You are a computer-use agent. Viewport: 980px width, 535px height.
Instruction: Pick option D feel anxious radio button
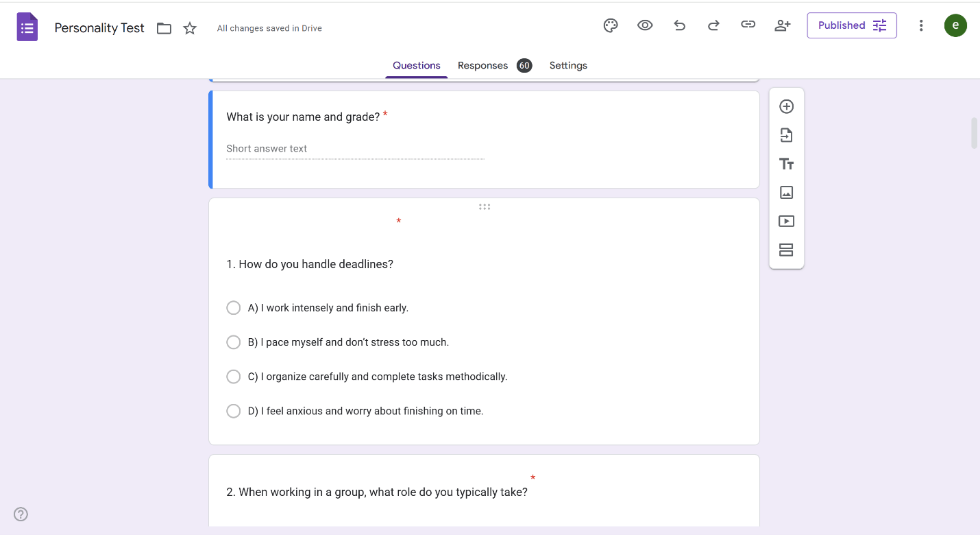point(234,411)
